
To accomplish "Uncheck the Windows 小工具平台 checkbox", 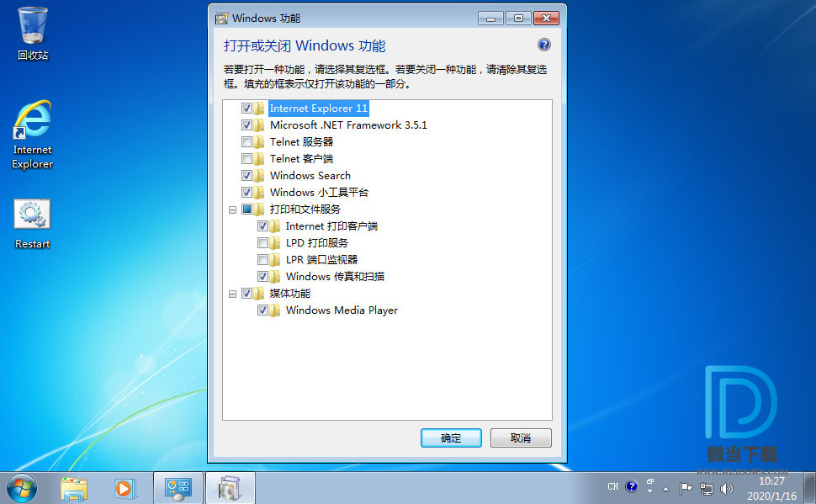I will 246,192.
